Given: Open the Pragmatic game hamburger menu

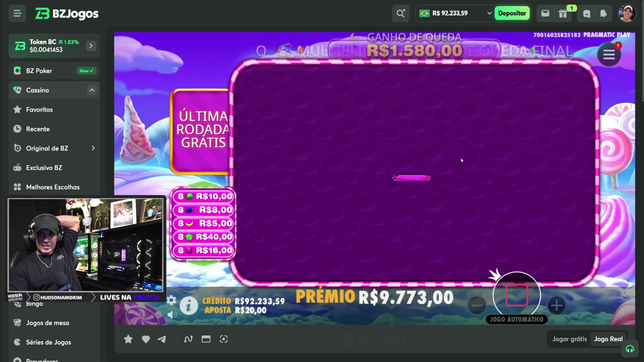Looking at the screenshot, I should [609, 54].
